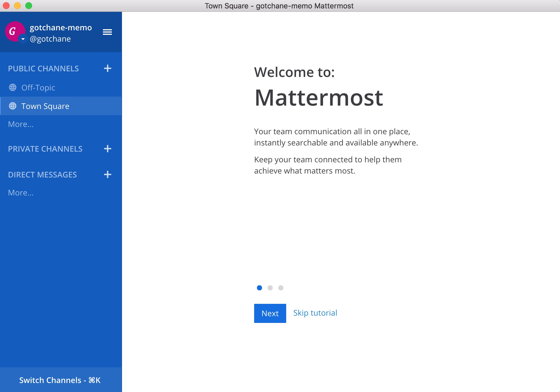Click the globe icon beside Off-Topic

coord(13,88)
